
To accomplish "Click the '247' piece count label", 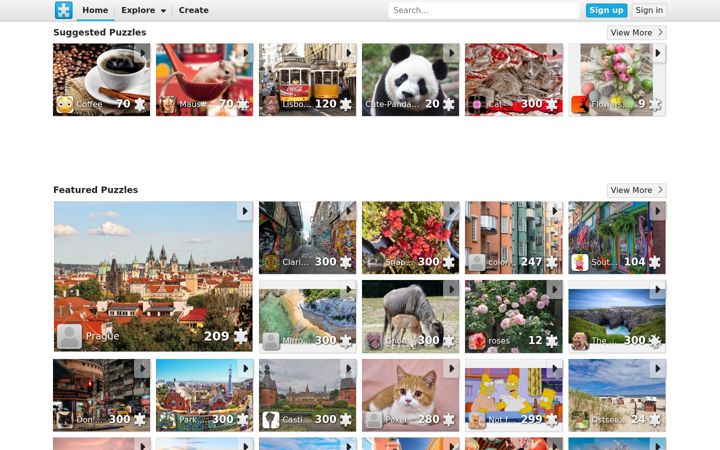I will (532, 262).
